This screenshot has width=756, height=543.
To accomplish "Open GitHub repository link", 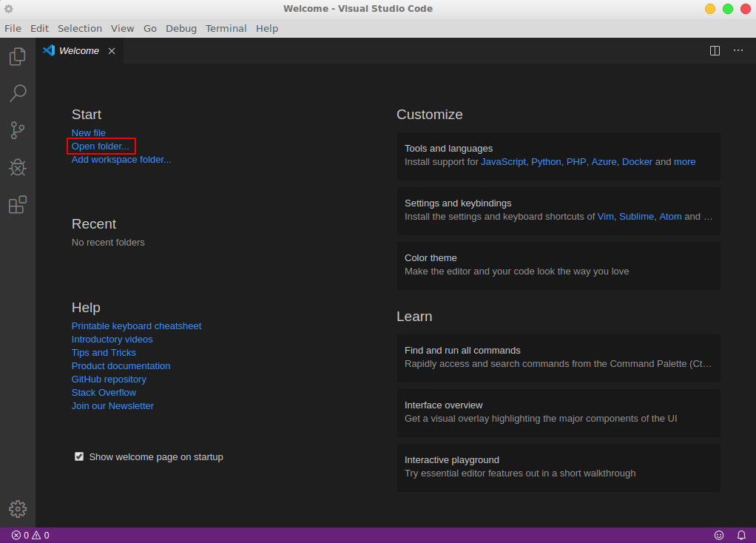I will pyautogui.click(x=109, y=380).
